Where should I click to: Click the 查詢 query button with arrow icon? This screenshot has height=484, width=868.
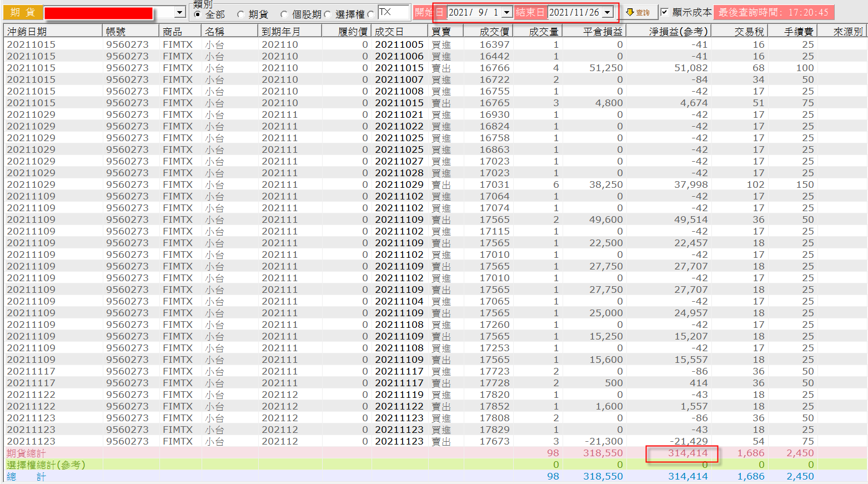(639, 12)
